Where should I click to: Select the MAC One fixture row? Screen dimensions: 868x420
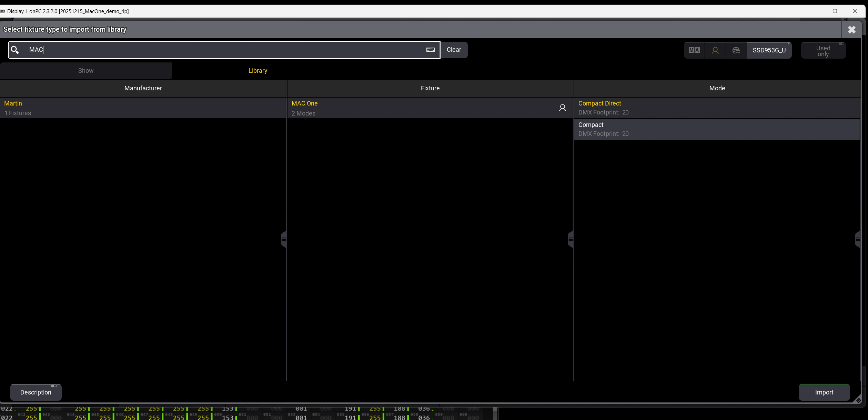coord(430,108)
